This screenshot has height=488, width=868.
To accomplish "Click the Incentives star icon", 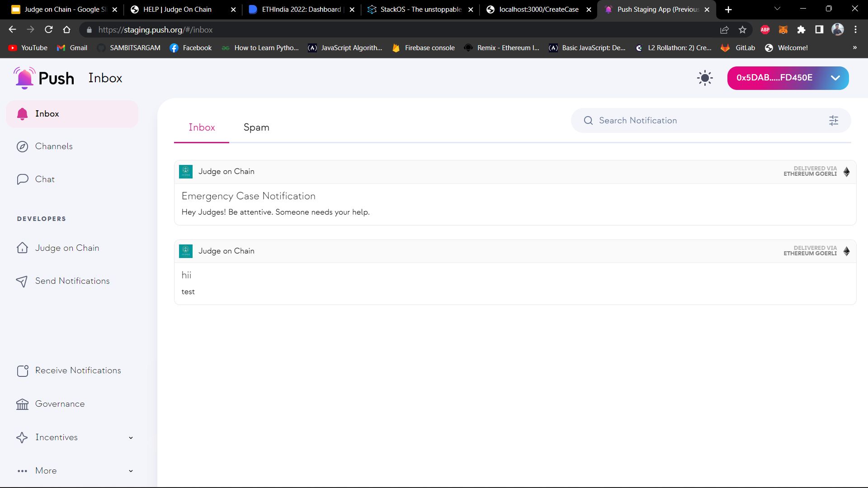I will coord(22,437).
